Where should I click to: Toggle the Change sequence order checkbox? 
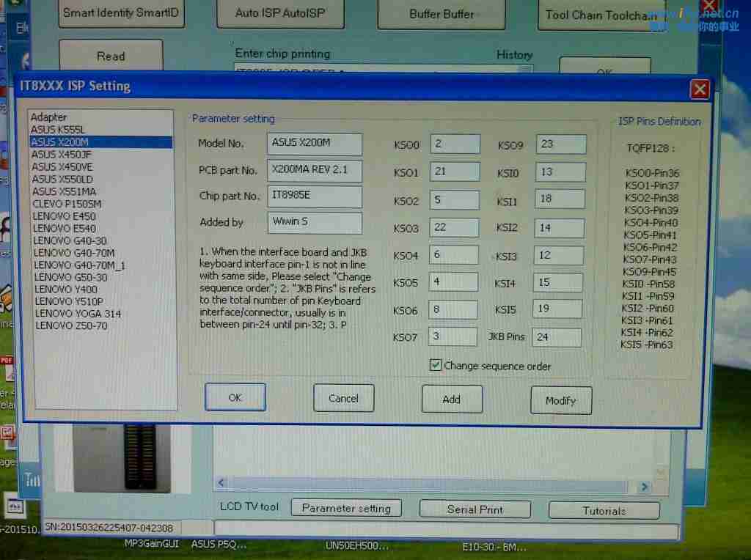click(436, 365)
